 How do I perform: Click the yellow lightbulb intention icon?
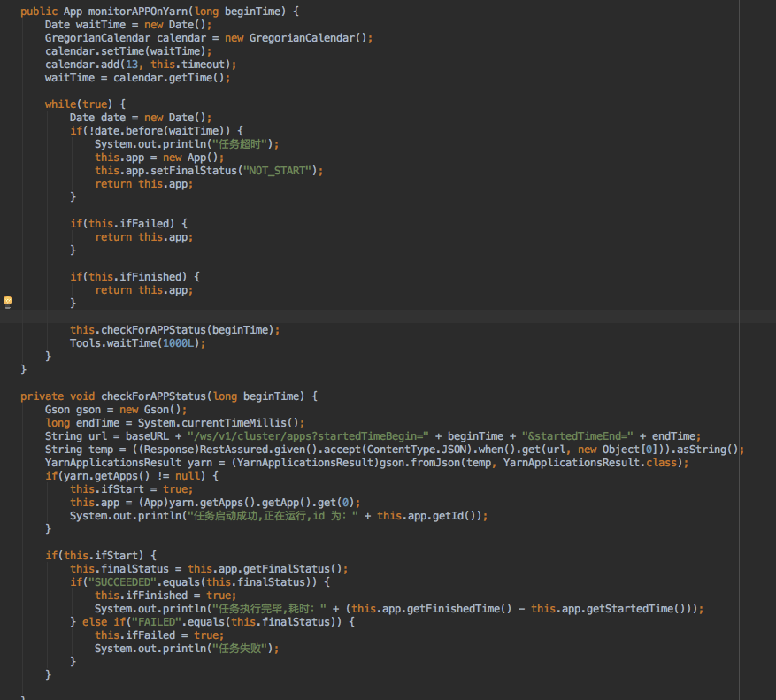(8, 302)
